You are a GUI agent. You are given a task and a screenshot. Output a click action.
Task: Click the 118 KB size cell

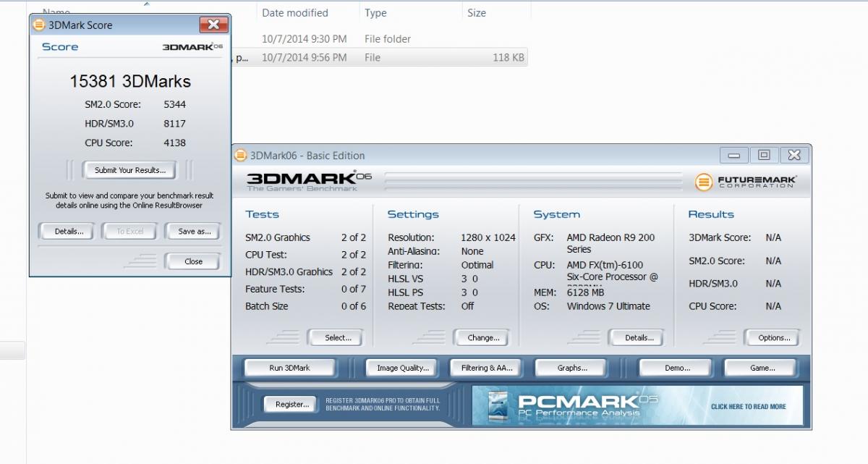pos(509,57)
